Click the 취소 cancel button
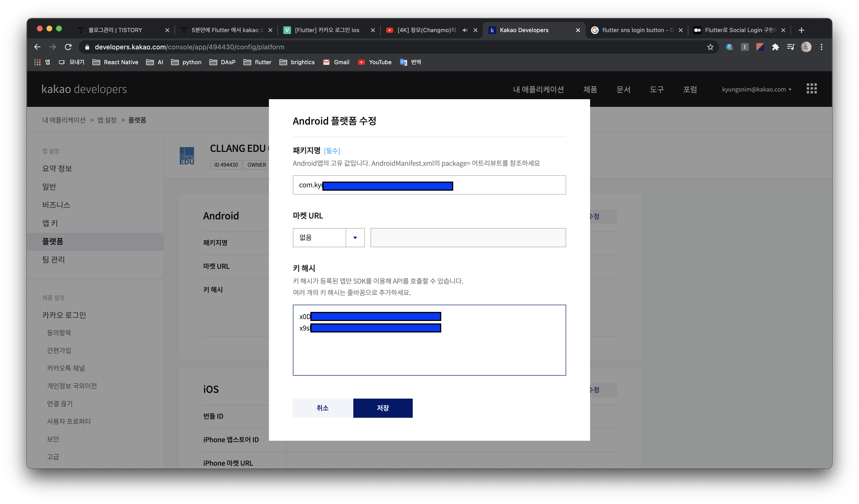The width and height of the screenshot is (859, 504). 322,408
